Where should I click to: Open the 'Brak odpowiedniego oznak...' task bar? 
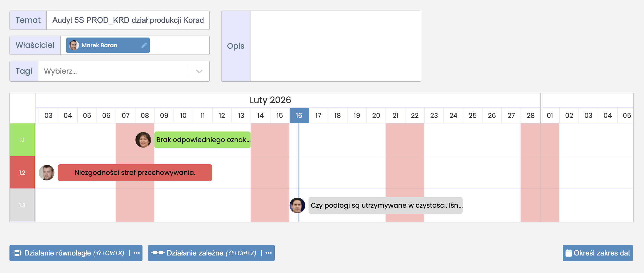[x=203, y=140]
